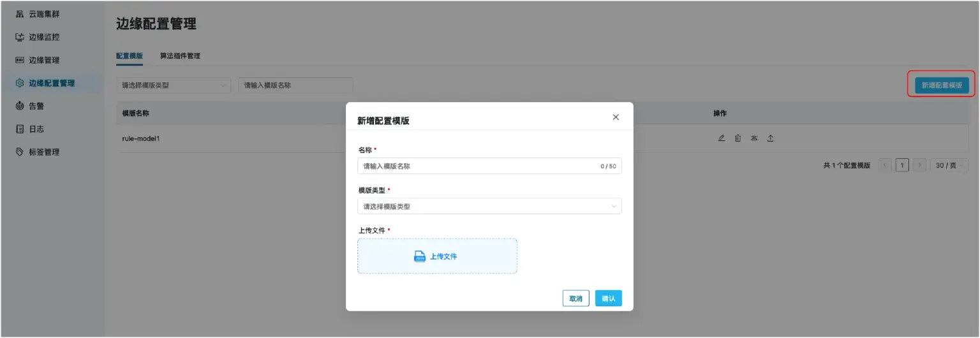The height and width of the screenshot is (338, 980).
Task: Click the 上传文件 upload area
Action: click(x=437, y=256)
